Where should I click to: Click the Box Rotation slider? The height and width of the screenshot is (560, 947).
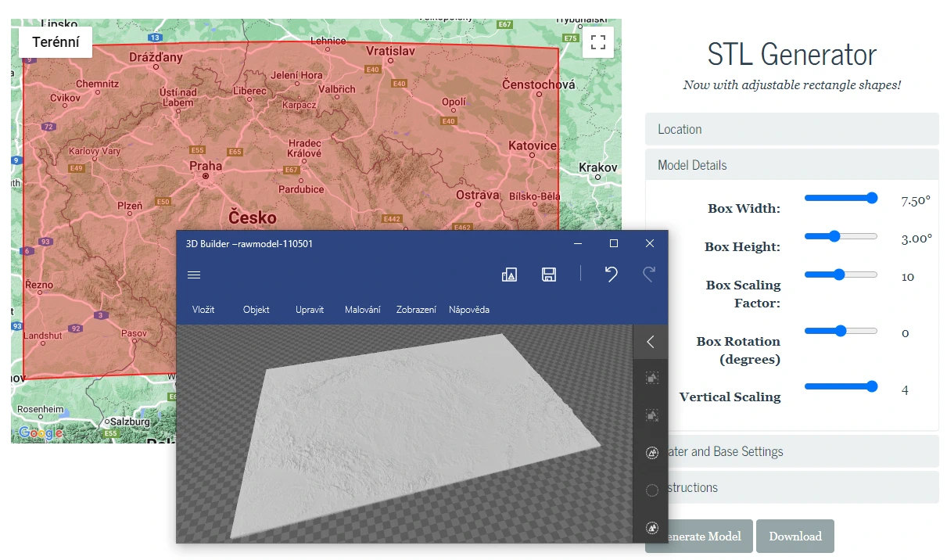[x=841, y=331]
